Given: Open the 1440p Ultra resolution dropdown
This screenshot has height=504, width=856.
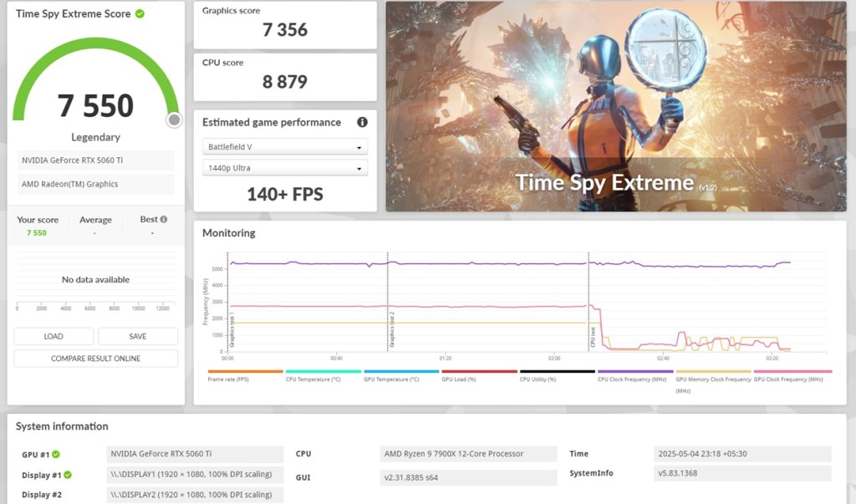Looking at the screenshot, I should 284,167.
